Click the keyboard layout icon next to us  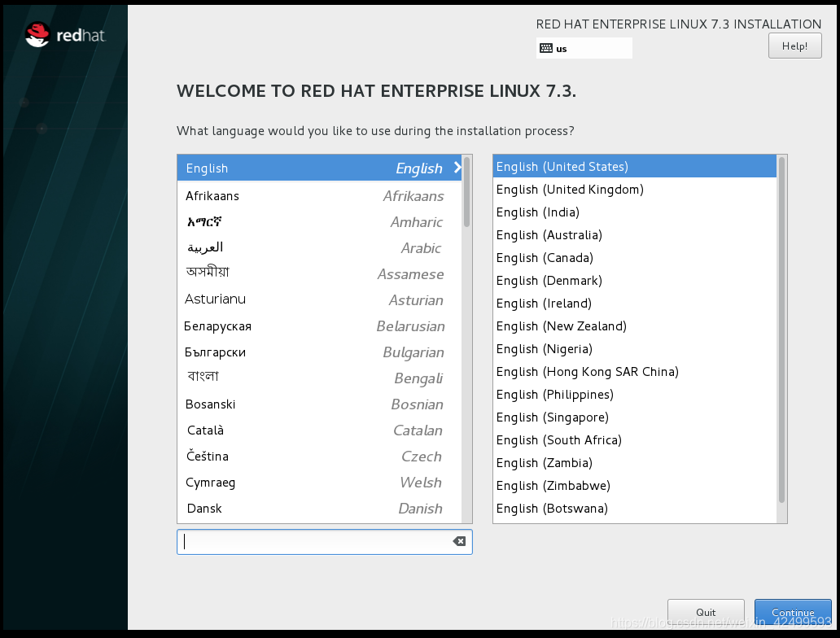(546, 48)
